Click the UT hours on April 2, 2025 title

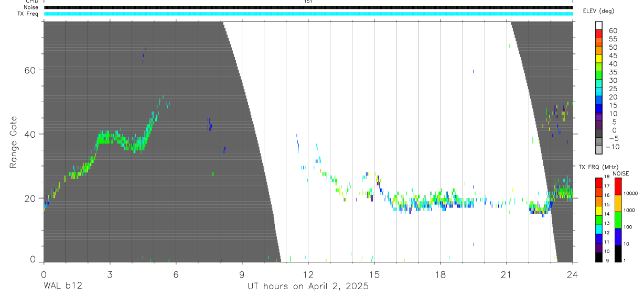click(x=308, y=287)
